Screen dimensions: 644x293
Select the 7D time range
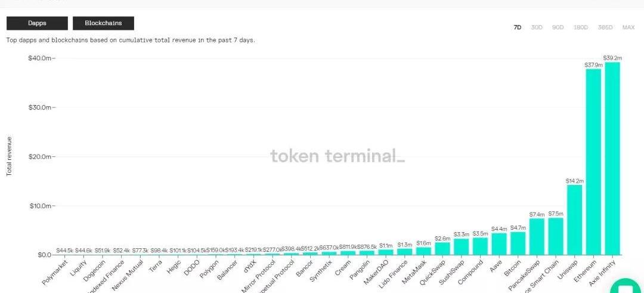[x=518, y=27]
